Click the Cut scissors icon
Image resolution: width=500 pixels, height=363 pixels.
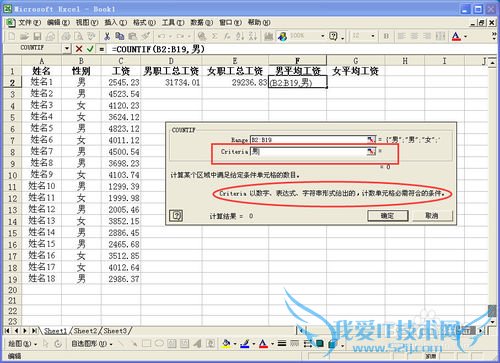(107, 36)
